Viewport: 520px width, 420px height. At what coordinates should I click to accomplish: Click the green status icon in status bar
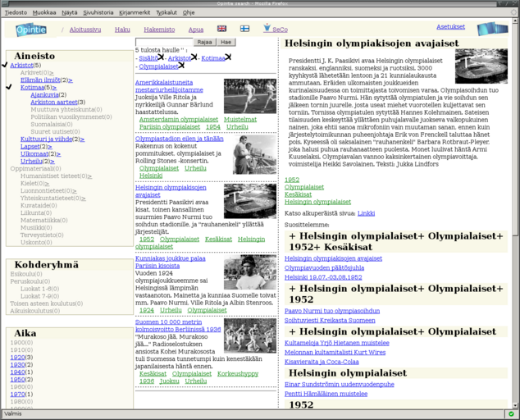511,413
